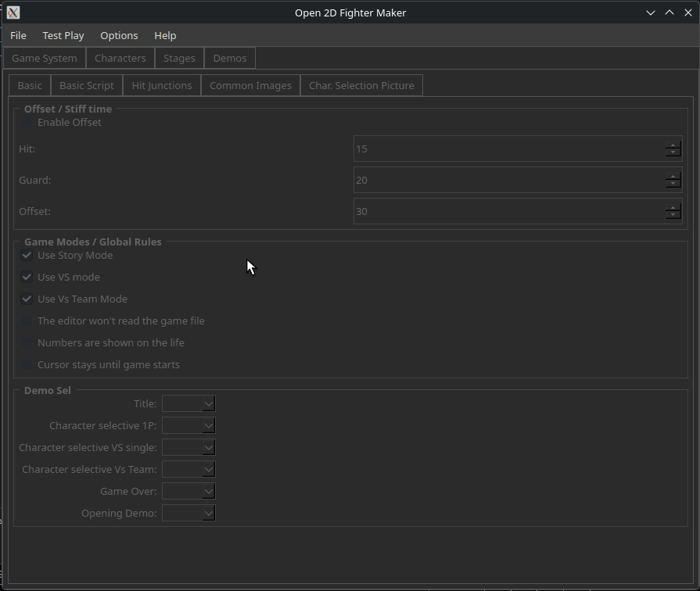
Task: Switch to the Stages tab
Action: 179,58
